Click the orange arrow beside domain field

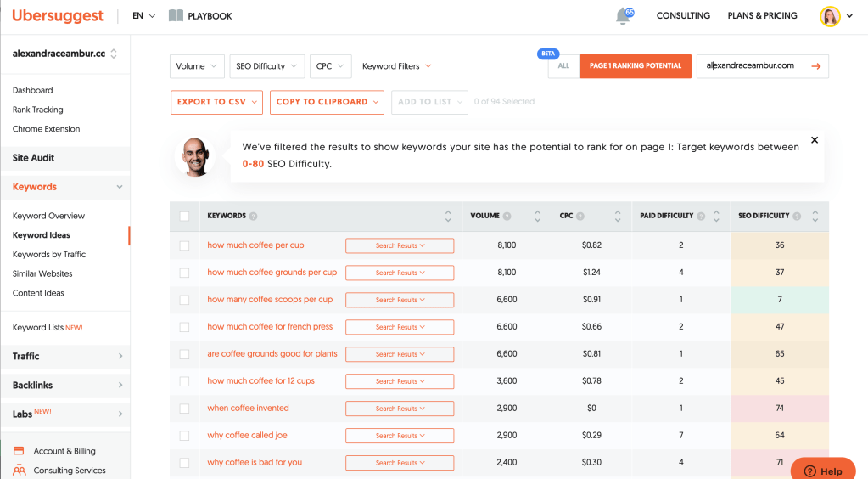coord(816,66)
